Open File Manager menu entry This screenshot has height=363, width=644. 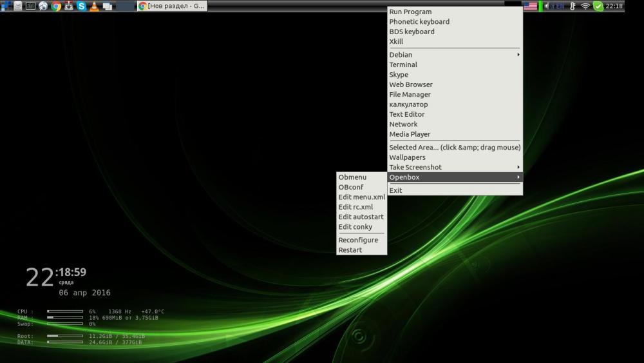tap(455, 94)
